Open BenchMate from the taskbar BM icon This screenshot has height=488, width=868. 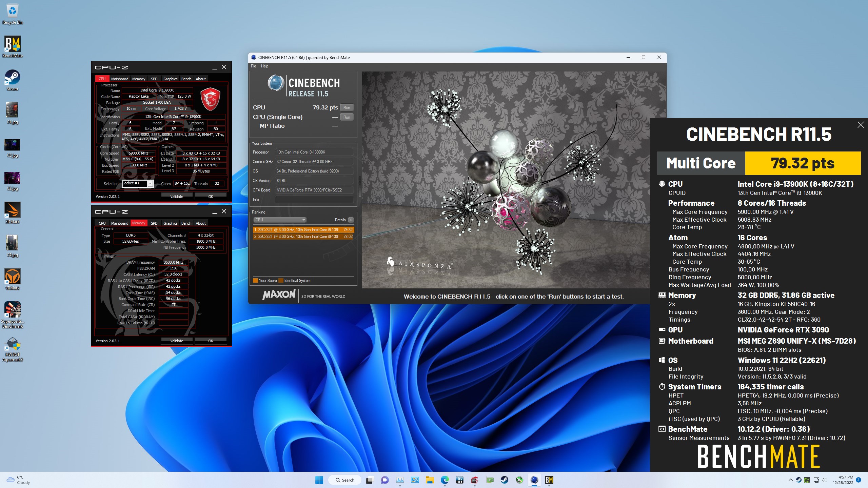pos(549,480)
